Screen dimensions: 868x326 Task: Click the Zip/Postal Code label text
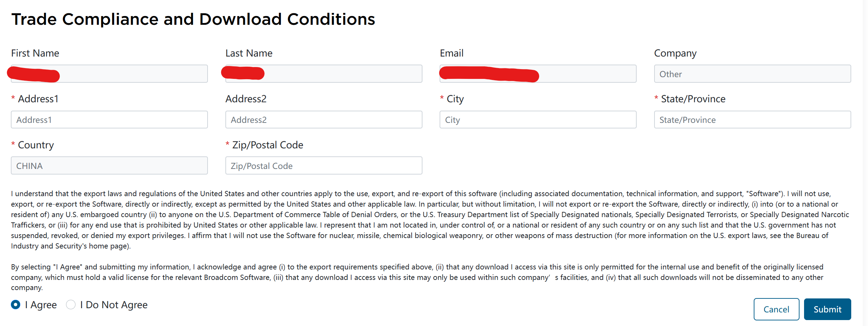tap(268, 145)
